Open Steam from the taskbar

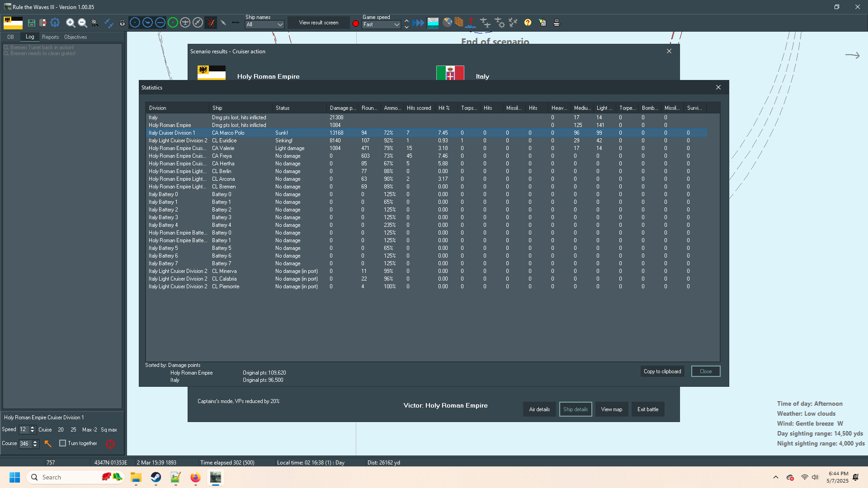pyautogui.click(x=156, y=477)
